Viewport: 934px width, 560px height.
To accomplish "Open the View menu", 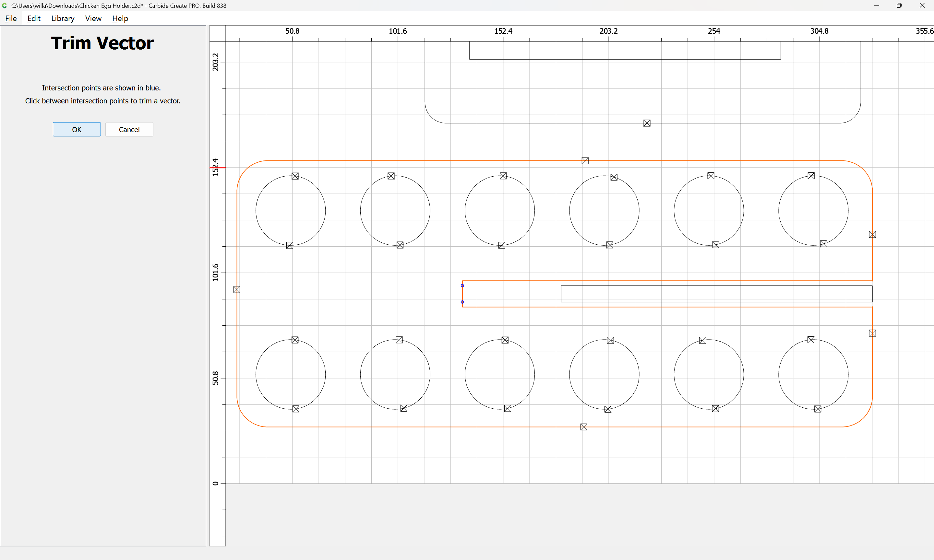I will point(93,18).
